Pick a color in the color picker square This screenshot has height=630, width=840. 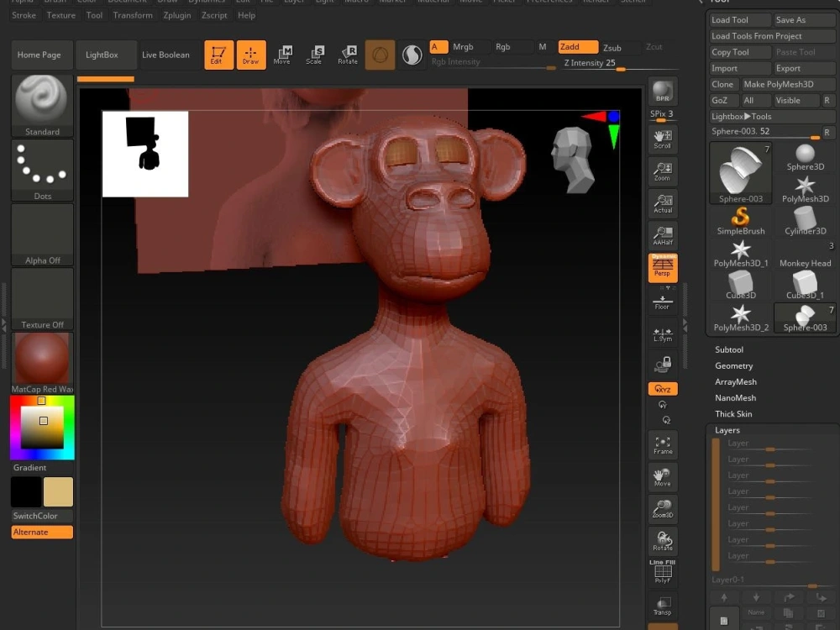[x=42, y=427]
